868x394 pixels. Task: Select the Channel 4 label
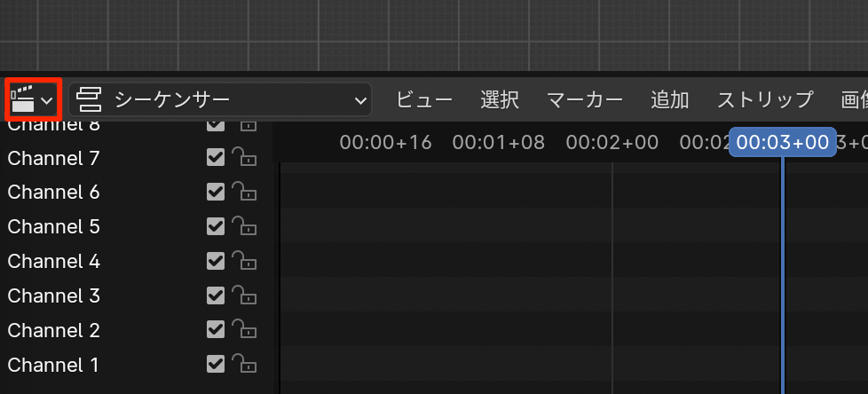[x=54, y=261]
